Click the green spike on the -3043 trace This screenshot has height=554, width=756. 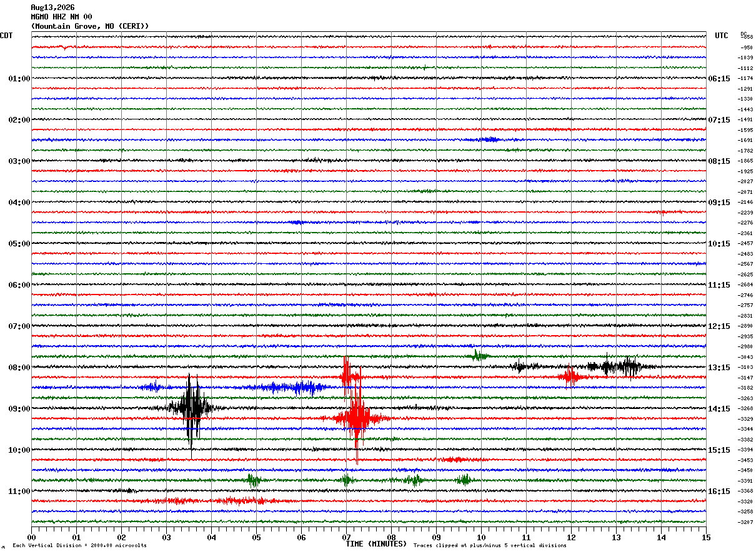coord(478,356)
